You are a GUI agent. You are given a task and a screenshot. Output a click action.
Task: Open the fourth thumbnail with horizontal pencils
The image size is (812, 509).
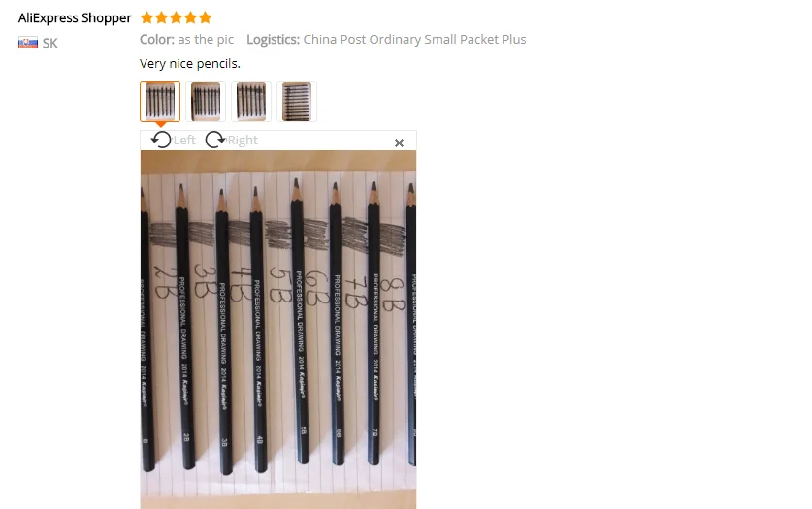(x=297, y=102)
